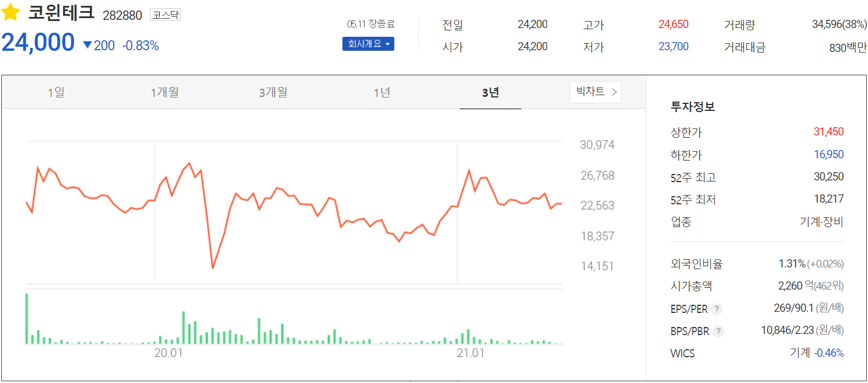Click the 05.11 장종료 status text
This screenshot has width=868, height=383.
[371, 24]
